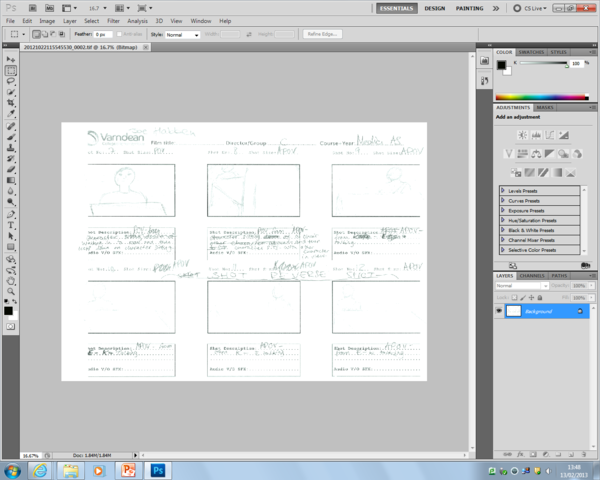
Task: Select the Hand tool
Action: 11,281
